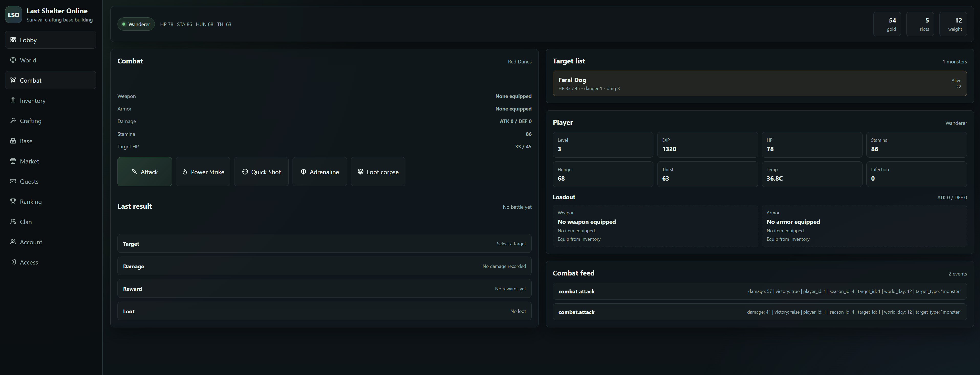Screen dimensions: 980x375
Task: Click the World globe icon
Action: (x=13, y=60)
